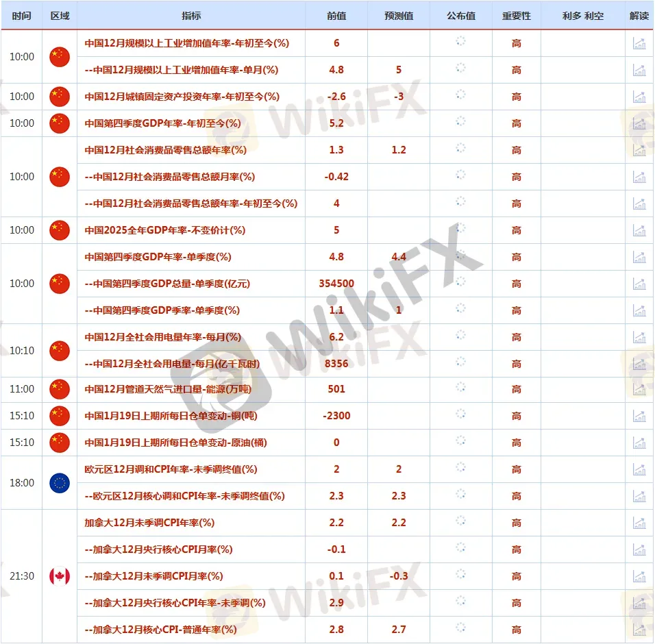Select forecast value 2.7 cell

point(399,630)
